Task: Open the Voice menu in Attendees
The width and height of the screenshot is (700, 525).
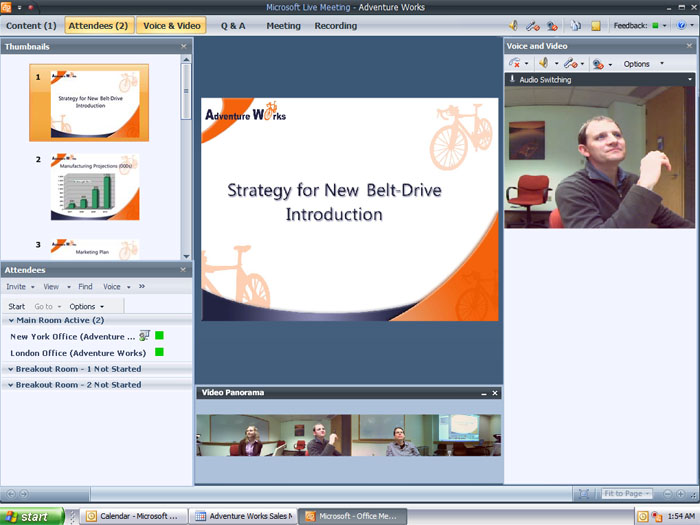Action: point(117,287)
